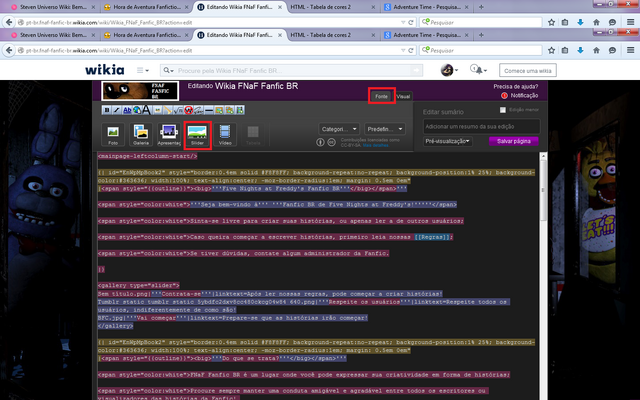Click the [[Regras]] link text in the editor

point(432,237)
